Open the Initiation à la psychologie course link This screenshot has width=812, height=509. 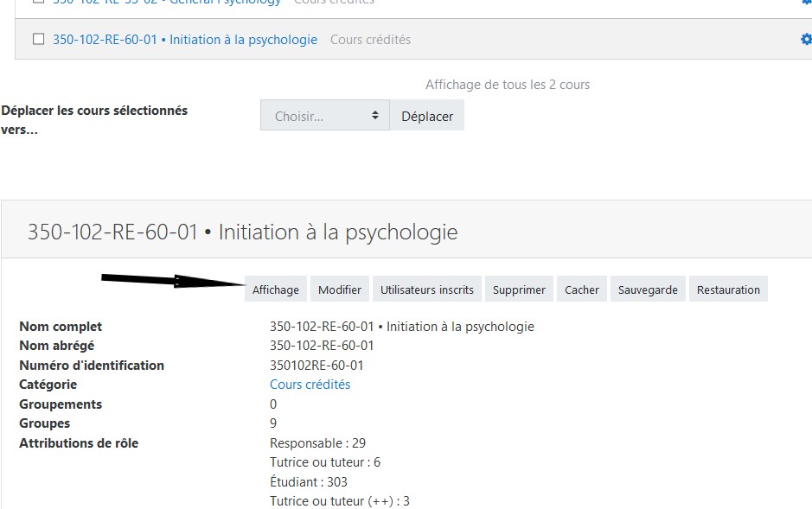185,40
